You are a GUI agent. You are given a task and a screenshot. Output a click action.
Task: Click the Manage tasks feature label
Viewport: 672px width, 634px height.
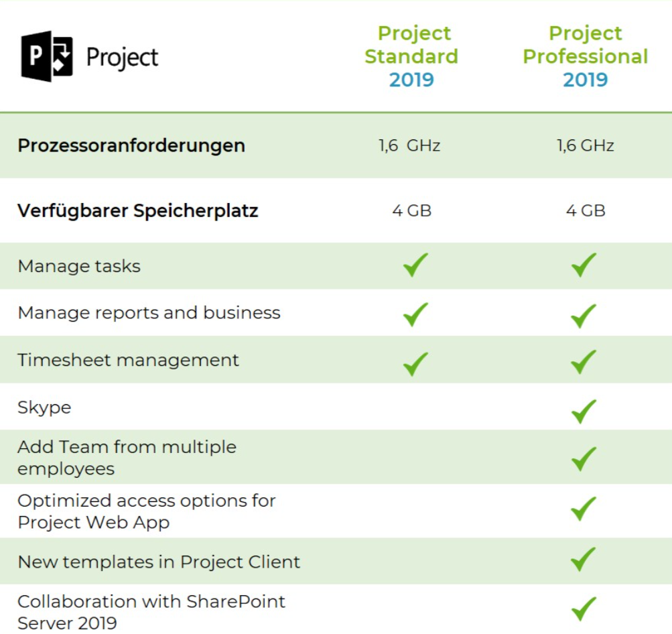pyautogui.click(x=79, y=266)
